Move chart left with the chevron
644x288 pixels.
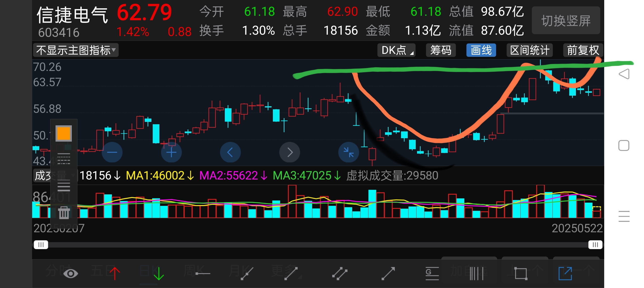click(x=230, y=152)
